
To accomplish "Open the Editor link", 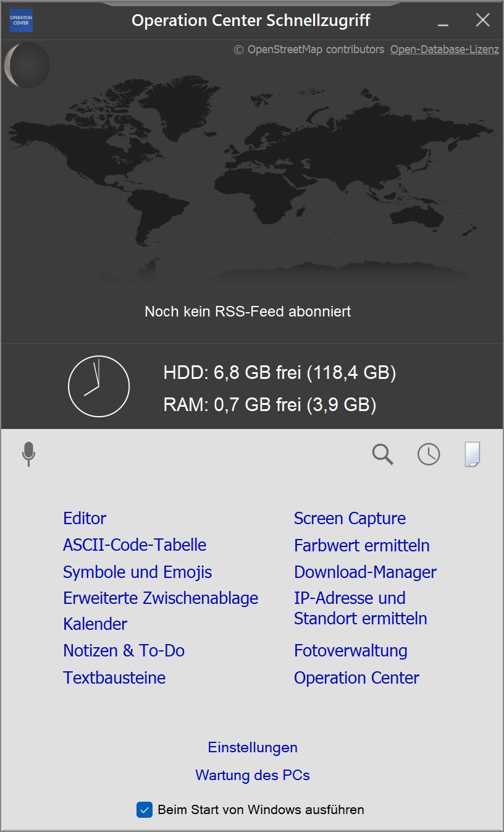I will [85, 518].
